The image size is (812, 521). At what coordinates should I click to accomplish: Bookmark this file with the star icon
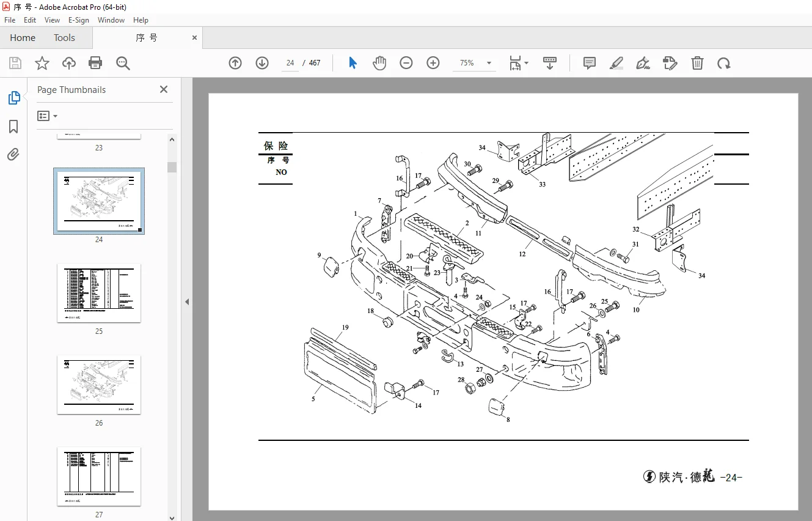[x=42, y=63]
